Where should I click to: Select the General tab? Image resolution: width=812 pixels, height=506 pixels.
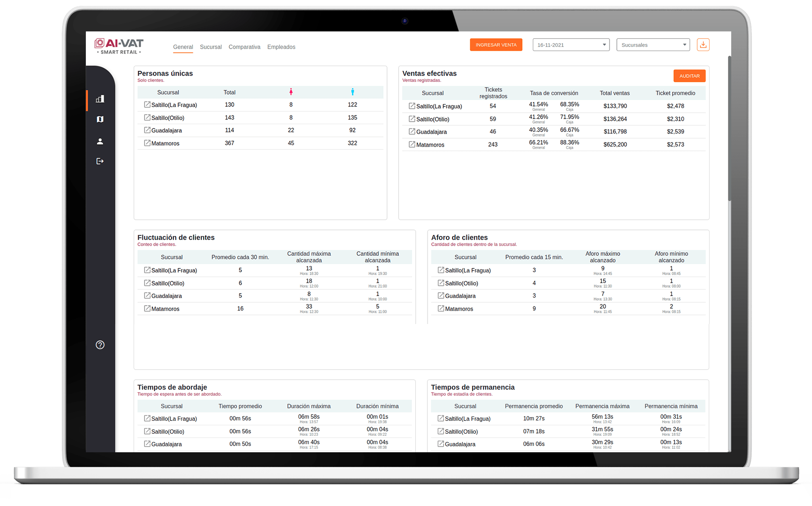click(x=183, y=47)
